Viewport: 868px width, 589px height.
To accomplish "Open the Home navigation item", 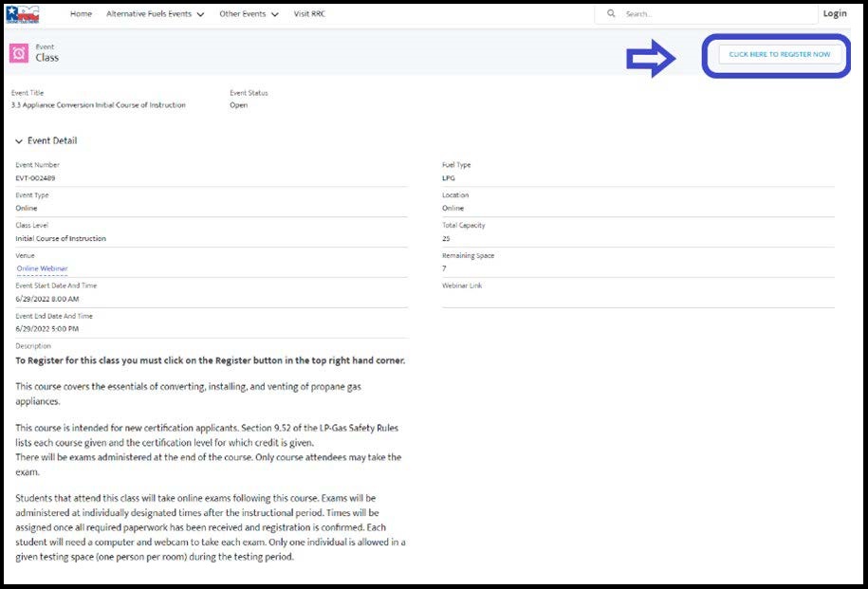I will pyautogui.click(x=81, y=14).
